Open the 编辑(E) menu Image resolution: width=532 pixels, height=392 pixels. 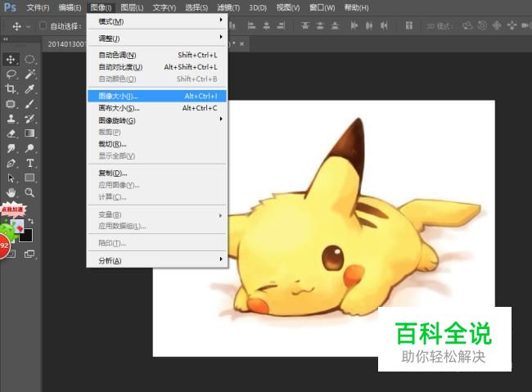pyautogui.click(x=70, y=7)
